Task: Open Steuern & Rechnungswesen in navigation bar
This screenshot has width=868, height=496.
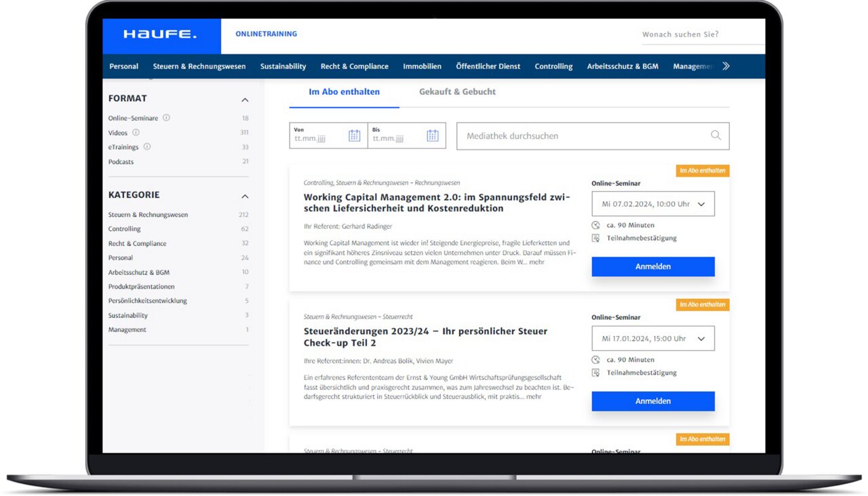Action: pos(199,66)
